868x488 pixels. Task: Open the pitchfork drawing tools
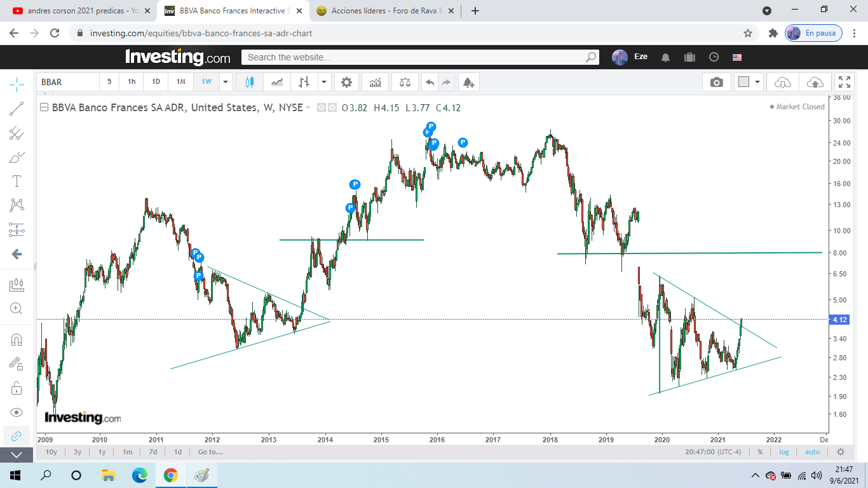pyautogui.click(x=17, y=133)
